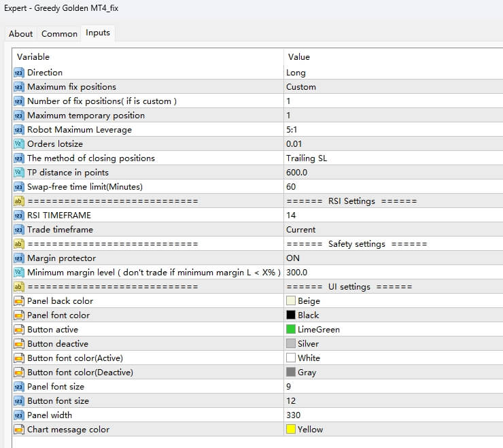Click the Panel back color row icon
Viewport: 503px width, 448px height.
click(19, 301)
